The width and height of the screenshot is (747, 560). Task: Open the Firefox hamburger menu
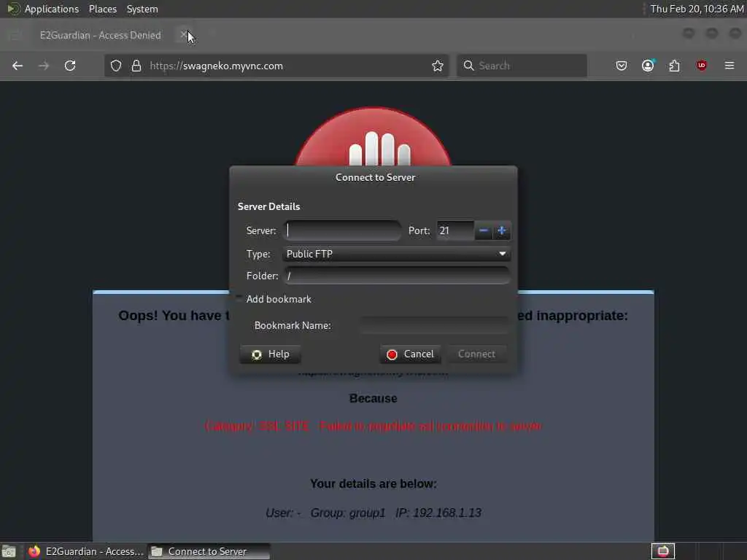point(729,66)
